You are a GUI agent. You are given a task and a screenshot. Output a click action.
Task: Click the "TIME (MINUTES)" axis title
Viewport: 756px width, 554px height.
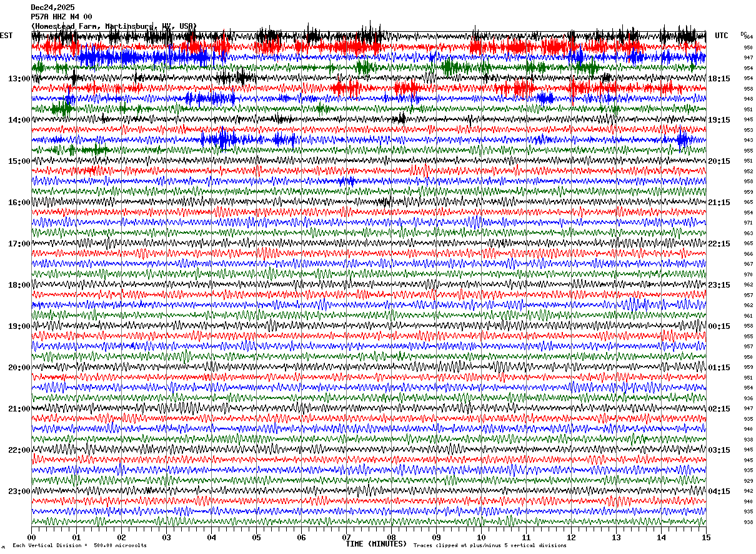coord(376,544)
